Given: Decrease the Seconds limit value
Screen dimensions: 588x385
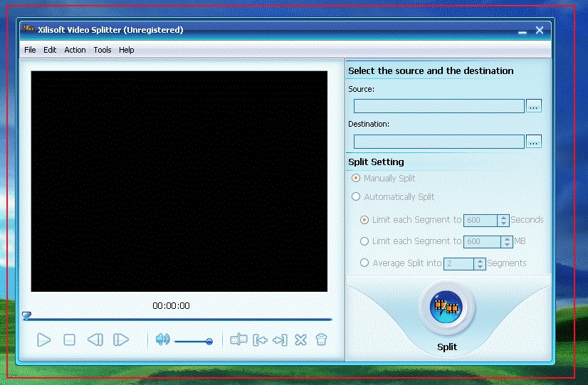Looking at the screenshot, I should pos(503,223).
